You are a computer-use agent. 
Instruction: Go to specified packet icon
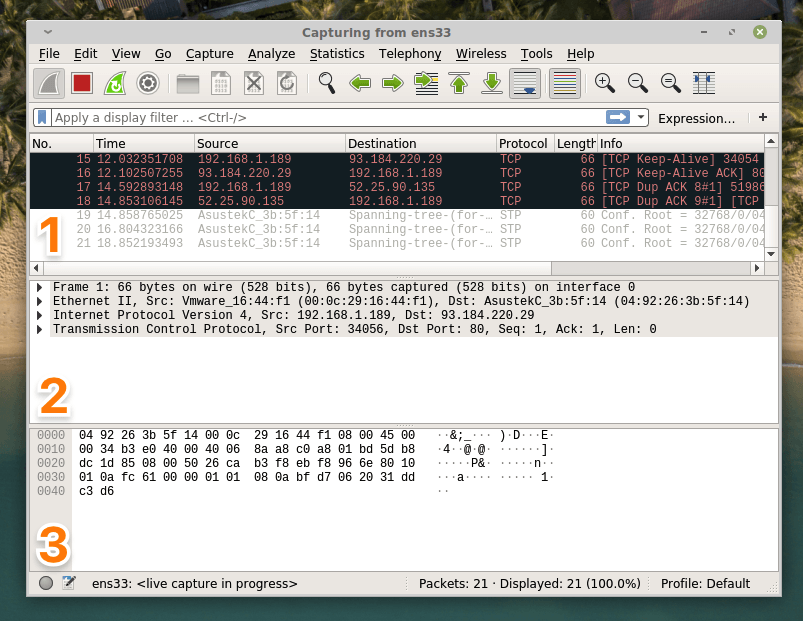click(x=426, y=83)
